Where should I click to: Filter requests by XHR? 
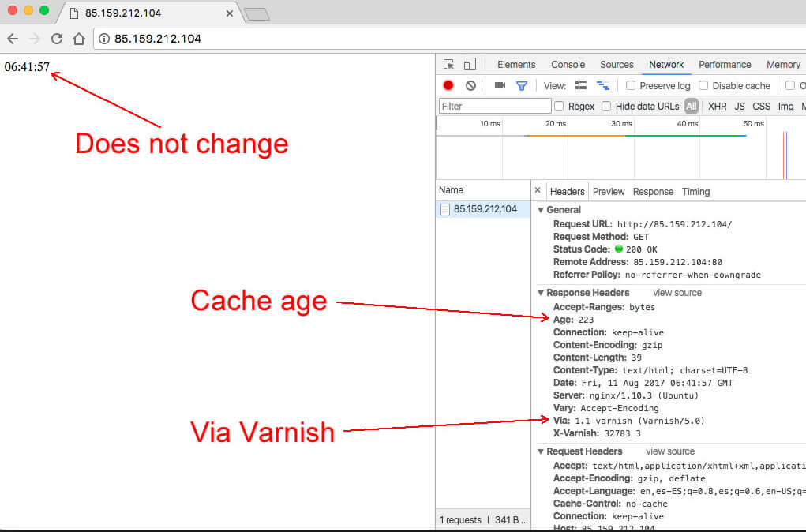coord(717,107)
